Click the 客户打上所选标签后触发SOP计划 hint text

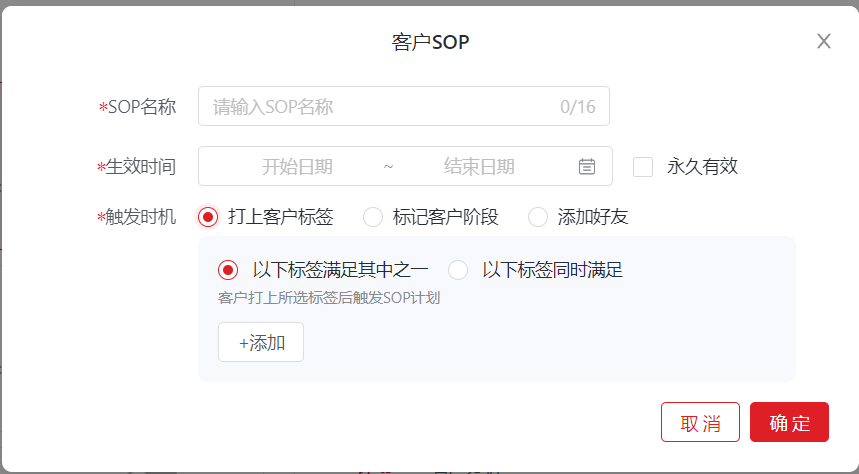(329, 298)
